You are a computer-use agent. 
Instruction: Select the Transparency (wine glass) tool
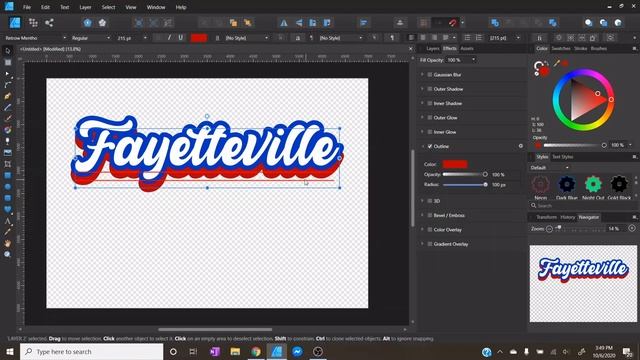[7, 141]
